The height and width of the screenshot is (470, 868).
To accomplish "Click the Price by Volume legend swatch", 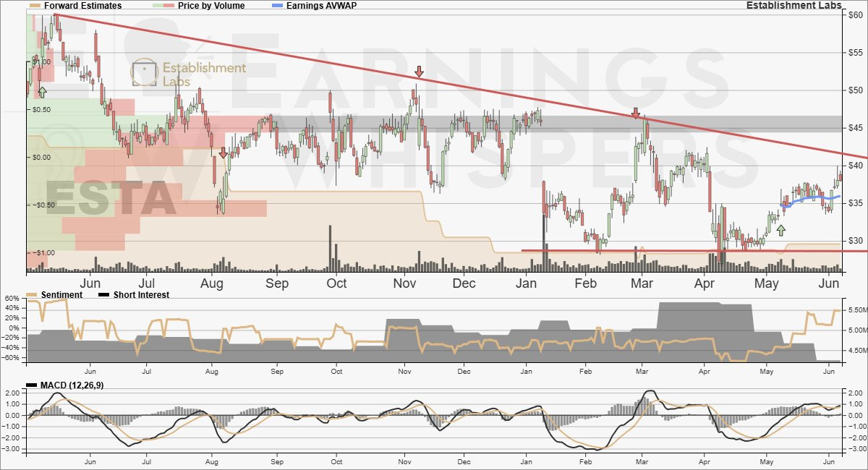I will 165,5.
